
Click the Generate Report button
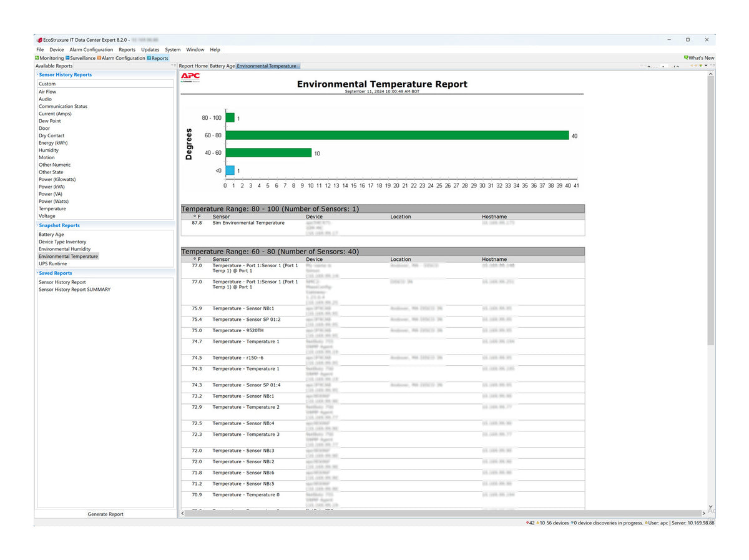coord(105,514)
